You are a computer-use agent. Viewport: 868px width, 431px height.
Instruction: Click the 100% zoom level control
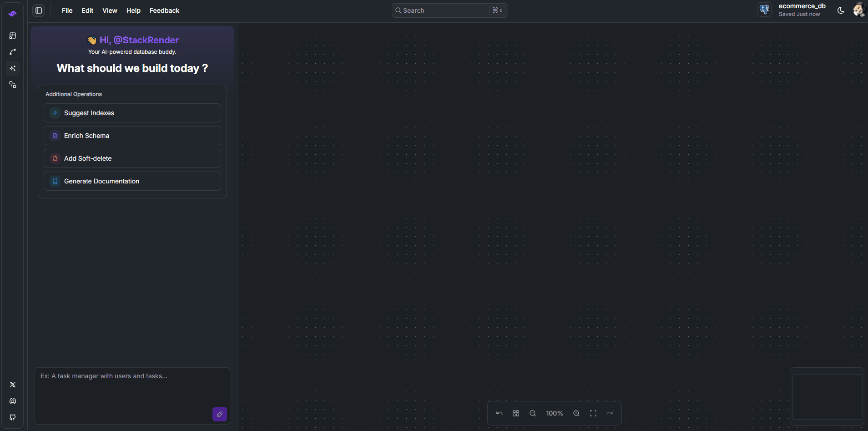pyautogui.click(x=554, y=413)
